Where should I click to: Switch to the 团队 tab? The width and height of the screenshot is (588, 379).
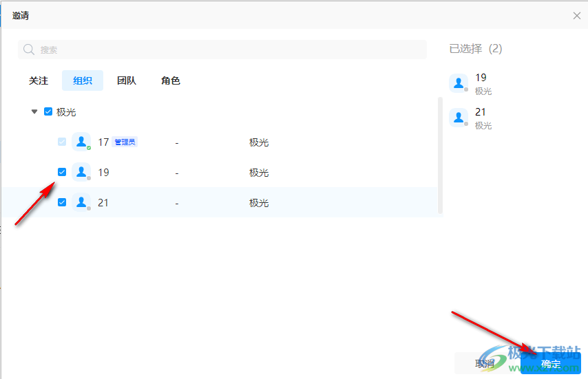point(127,80)
